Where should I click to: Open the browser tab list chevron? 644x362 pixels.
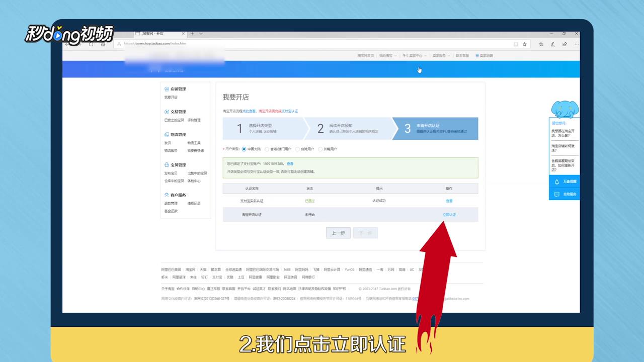[201, 34]
